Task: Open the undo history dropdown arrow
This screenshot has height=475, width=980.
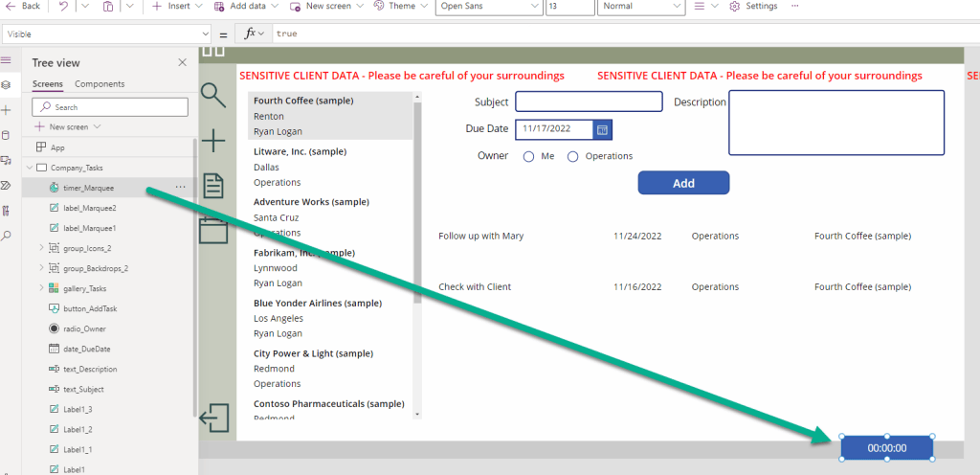Action: pos(85,6)
